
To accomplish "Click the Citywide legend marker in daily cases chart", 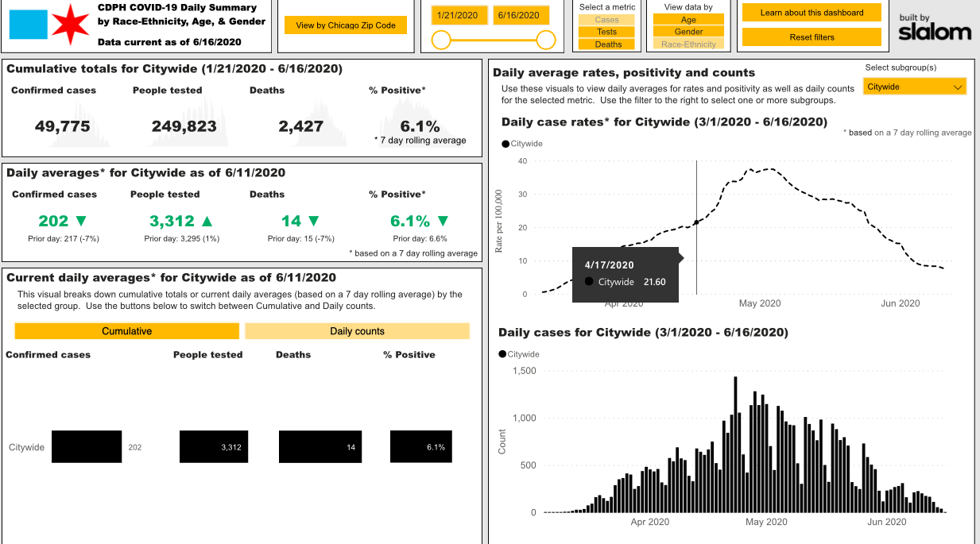I will 502,354.
